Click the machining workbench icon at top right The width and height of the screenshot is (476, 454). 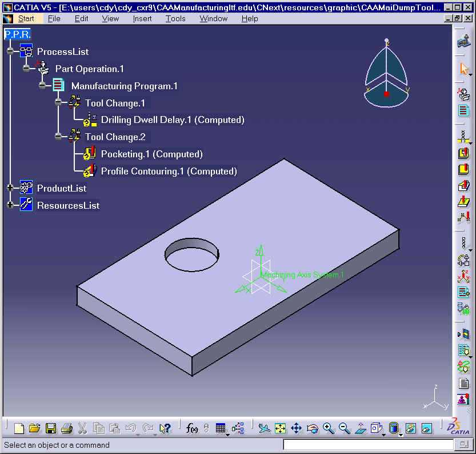click(463, 41)
